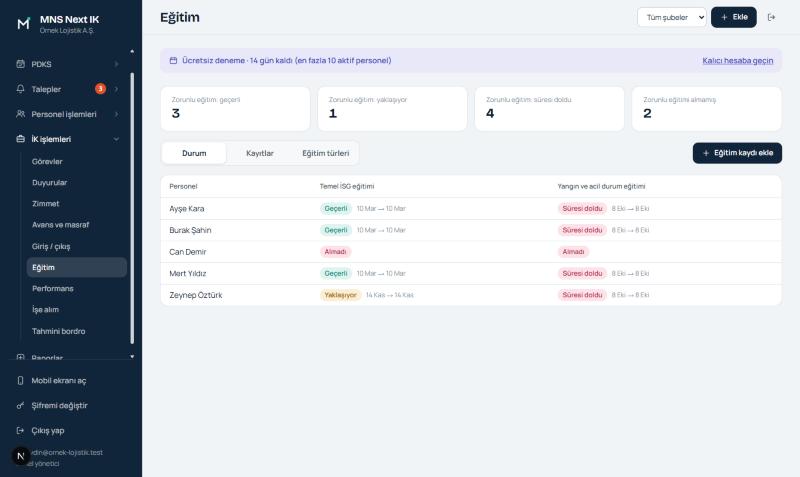This screenshot has height=477, width=800.
Task: Click the red notification badge on Talepler
Action: 101,89
